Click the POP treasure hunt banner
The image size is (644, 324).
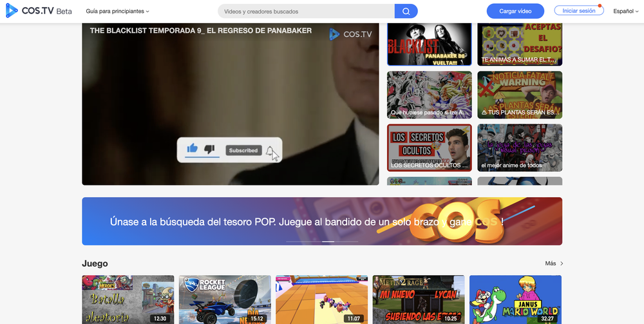pos(322,222)
